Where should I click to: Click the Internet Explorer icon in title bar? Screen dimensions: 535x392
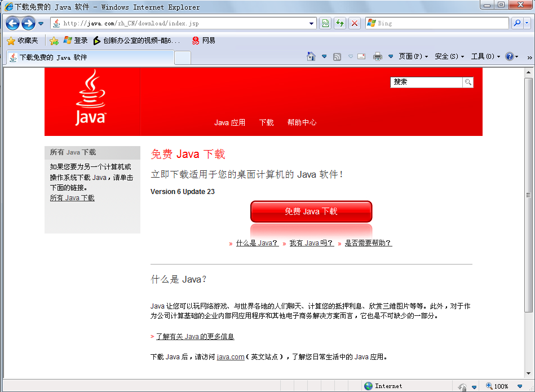point(8,7)
